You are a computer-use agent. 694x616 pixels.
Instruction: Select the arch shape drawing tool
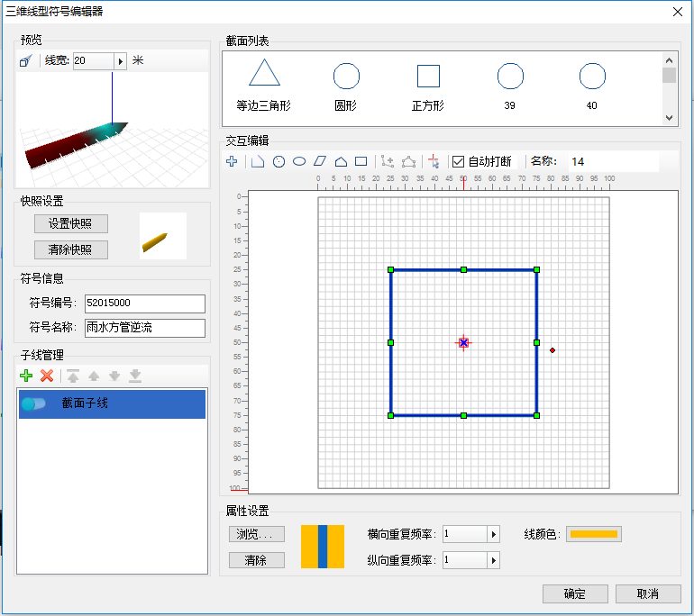point(341,162)
